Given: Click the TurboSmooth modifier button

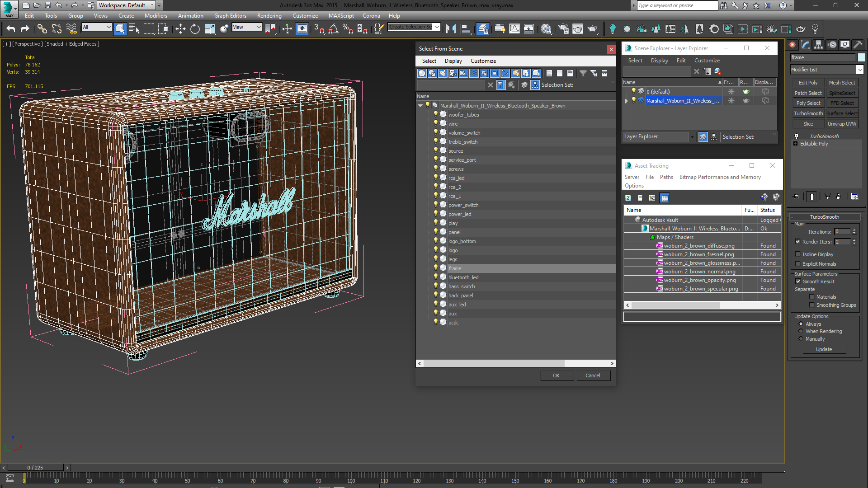Looking at the screenshot, I should click(x=808, y=113).
